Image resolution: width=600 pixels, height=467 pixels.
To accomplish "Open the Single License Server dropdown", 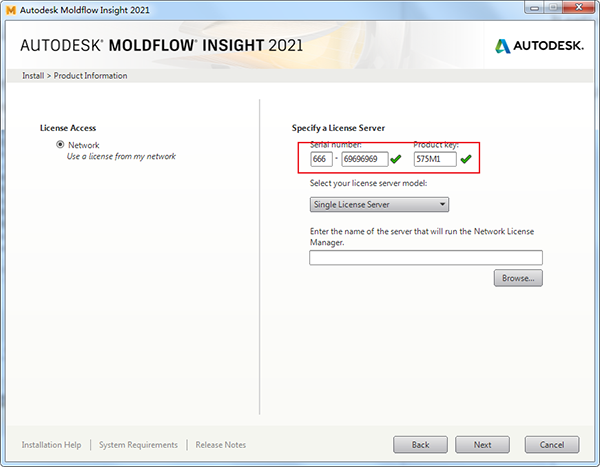I will [x=379, y=204].
